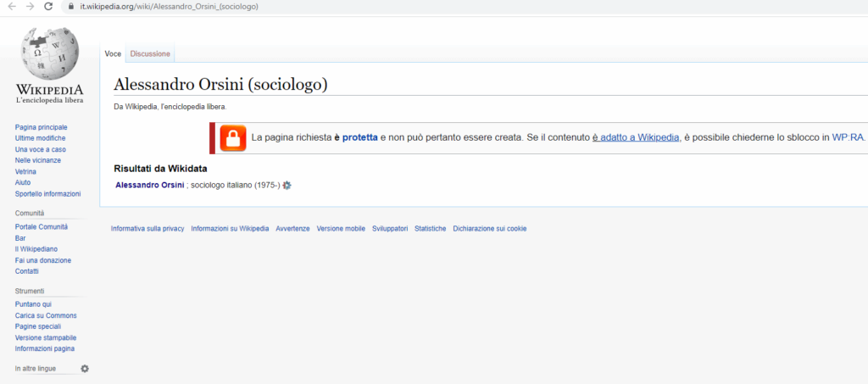Click Versione stampabile

click(x=46, y=337)
